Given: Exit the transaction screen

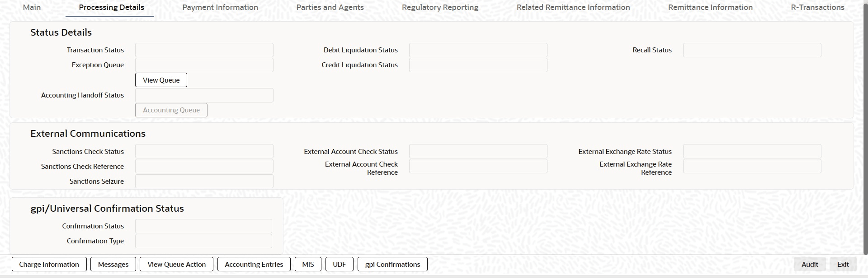Looking at the screenshot, I should click(843, 264).
